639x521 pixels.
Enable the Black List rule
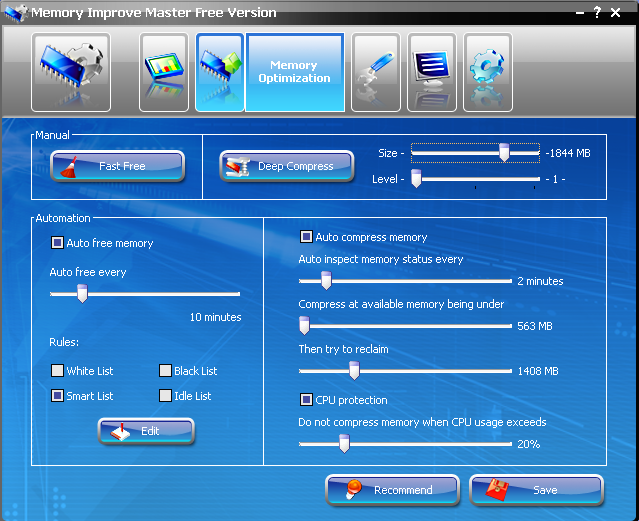165,371
